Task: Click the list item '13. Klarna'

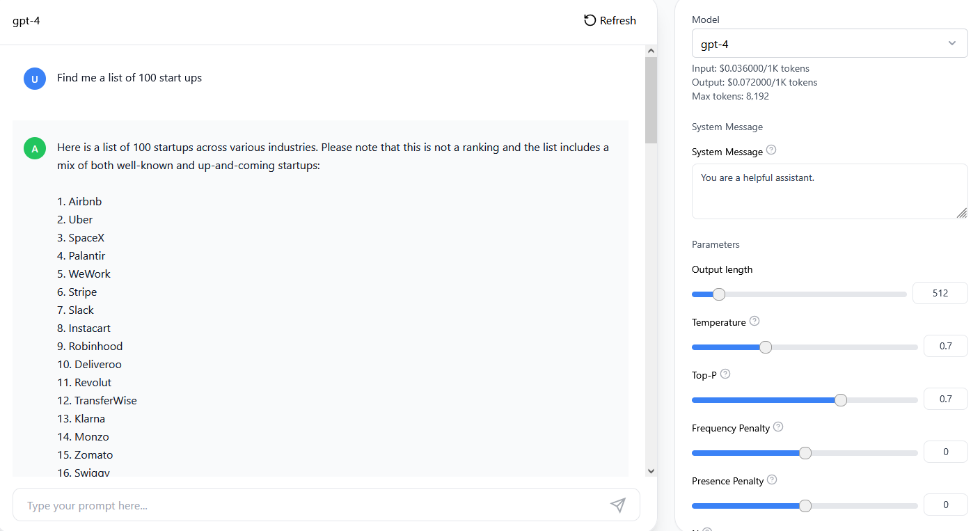Action: (81, 419)
